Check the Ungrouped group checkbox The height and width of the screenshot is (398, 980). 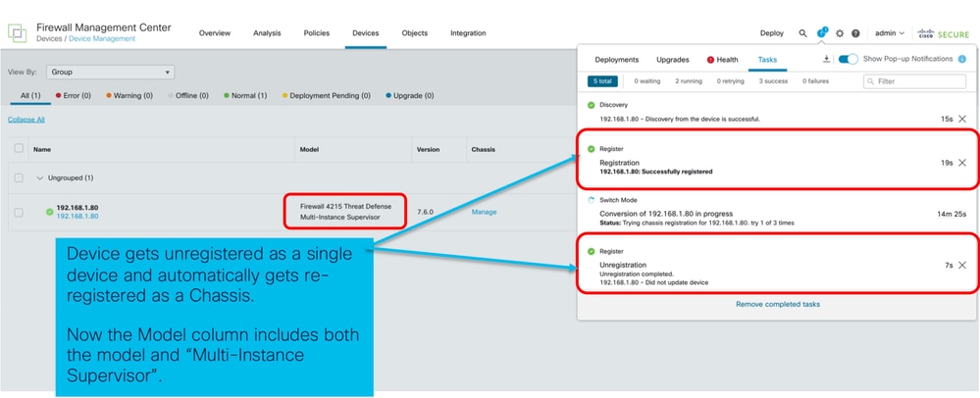point(19,178)
